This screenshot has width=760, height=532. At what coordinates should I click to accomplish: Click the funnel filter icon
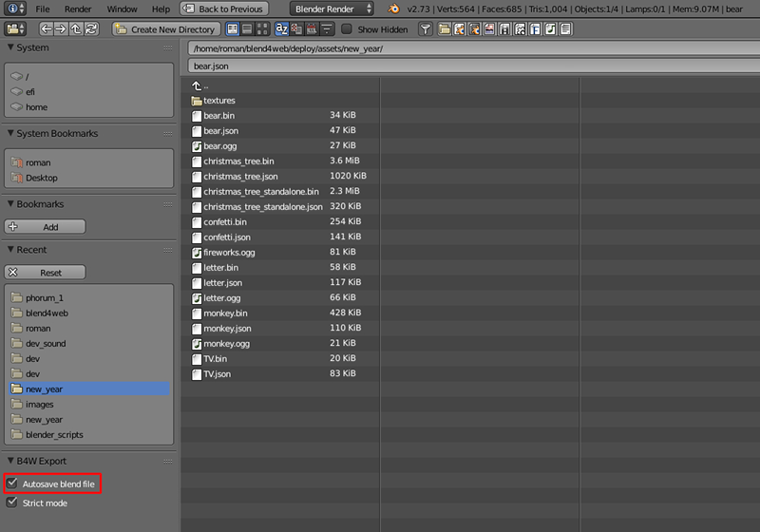pyautogui.click(x=427, y=29)
